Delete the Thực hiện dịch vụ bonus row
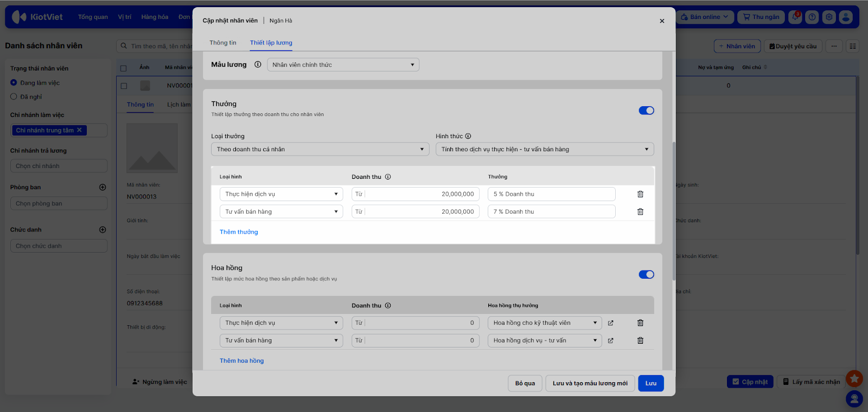The image size is (868, 412). coord(640,194)
